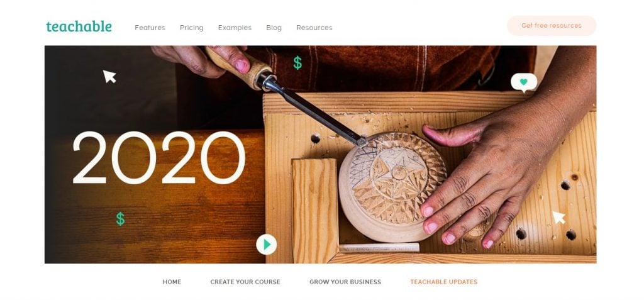This screenshot has width=644, height=300.
Task: Open the Features menu item
Action: (150, 28)
